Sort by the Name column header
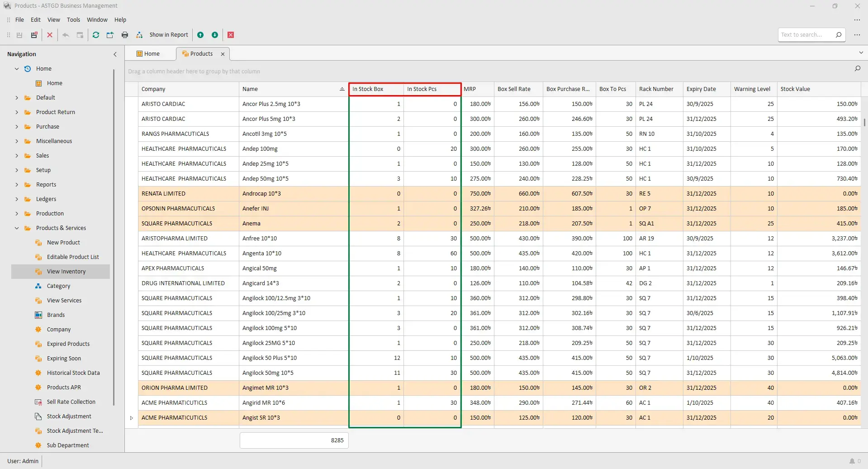This screenshot has height=469, width=868. (x=294, y=89)
